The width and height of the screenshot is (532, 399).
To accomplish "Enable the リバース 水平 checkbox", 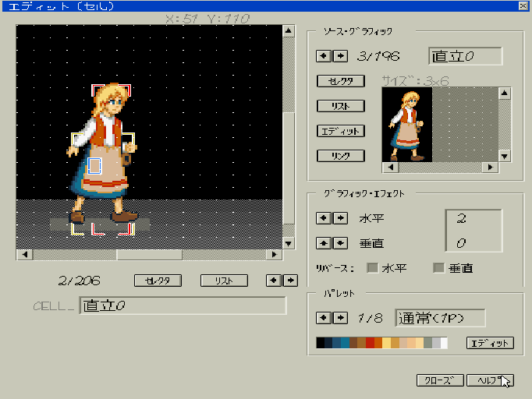I will click(373, 268).
